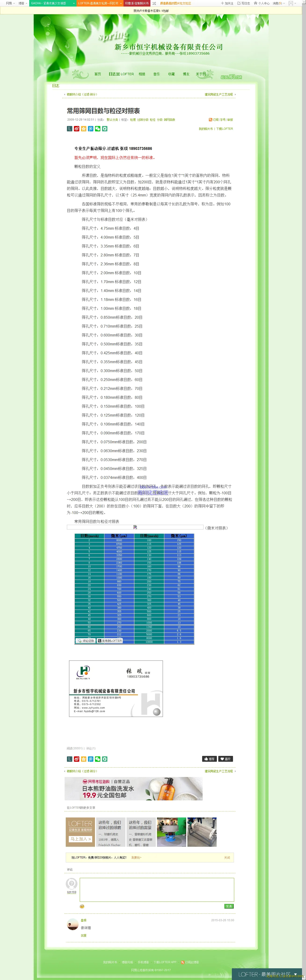Open the emoji picker below comment box
The height and width of the screenshot is (980, 306).
pos(82,906)
